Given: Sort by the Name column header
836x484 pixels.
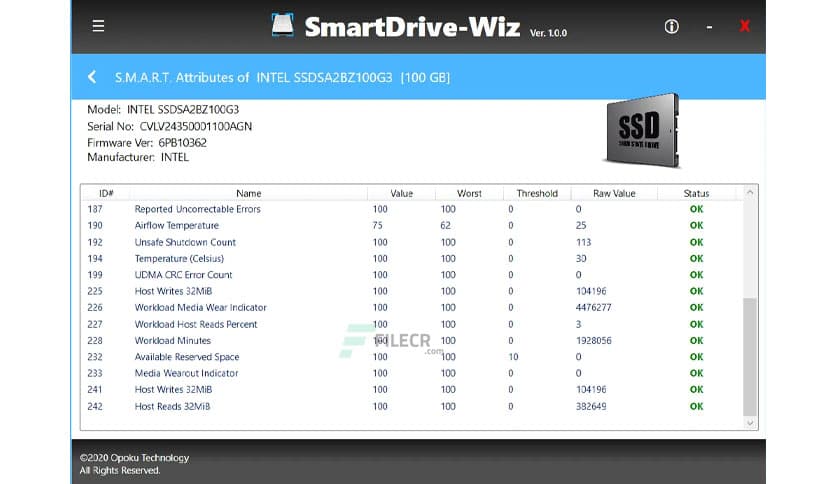Looking at the screenshot, I should coord(248,193).
